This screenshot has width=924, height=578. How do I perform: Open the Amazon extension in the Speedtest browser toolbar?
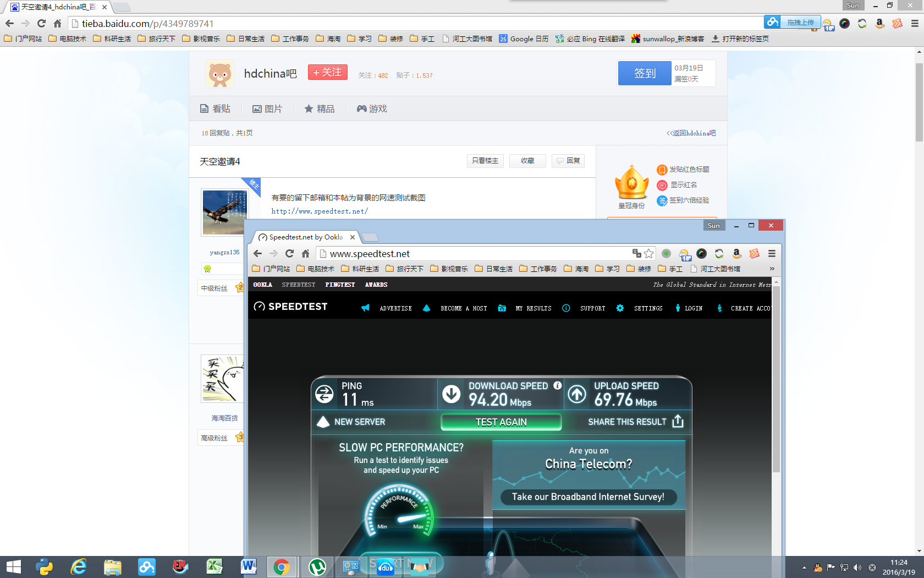(x=736, y=253)
